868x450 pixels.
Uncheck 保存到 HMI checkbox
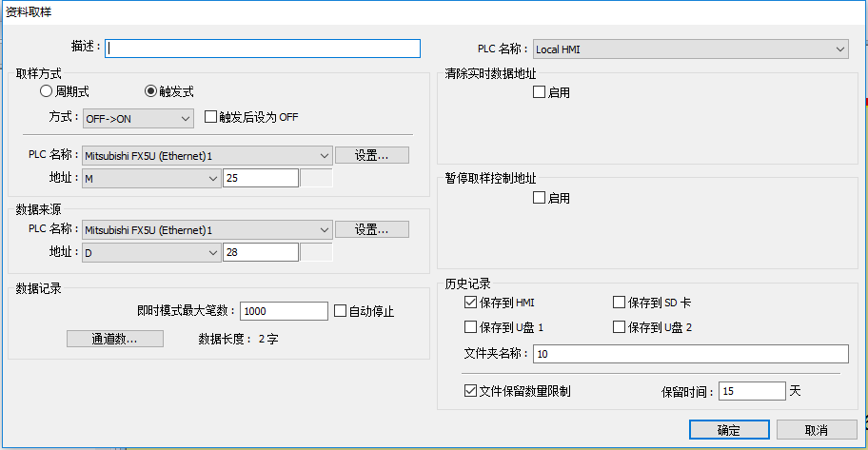pos(470,303)
